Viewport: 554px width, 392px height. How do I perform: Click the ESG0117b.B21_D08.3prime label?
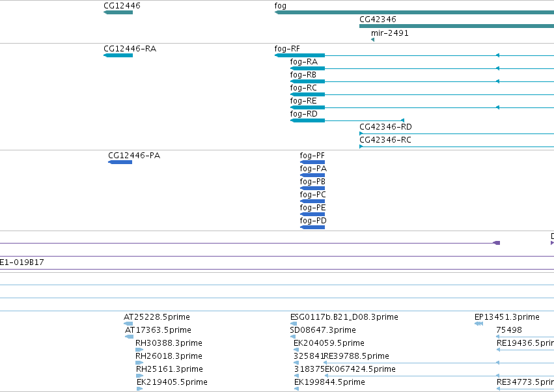click(x=344, y=317)
